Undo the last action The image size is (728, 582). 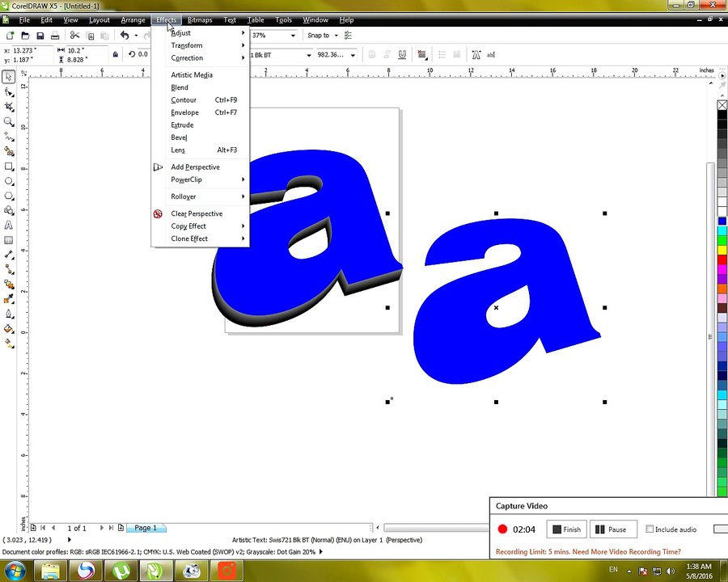coord(125,36)
